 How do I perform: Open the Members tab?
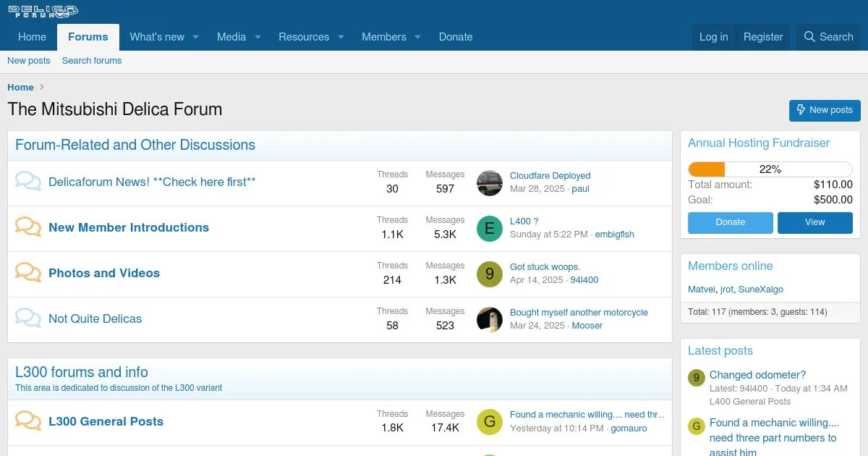pyautogui.click(x=384, y=37)
